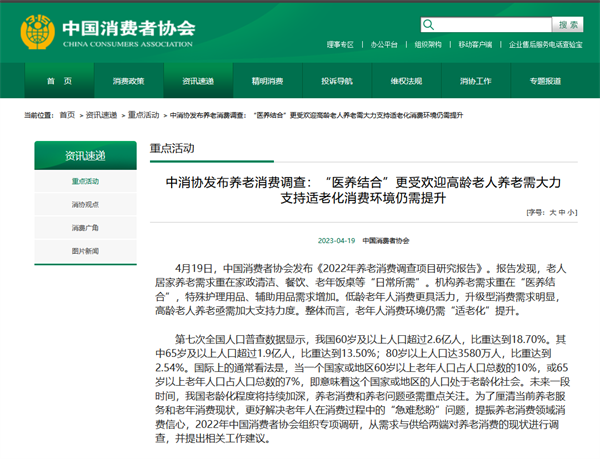This screenshot has width=600, height=459.
Task: Select 重点活动 in the left sidebar
Action: pos(85,181)
